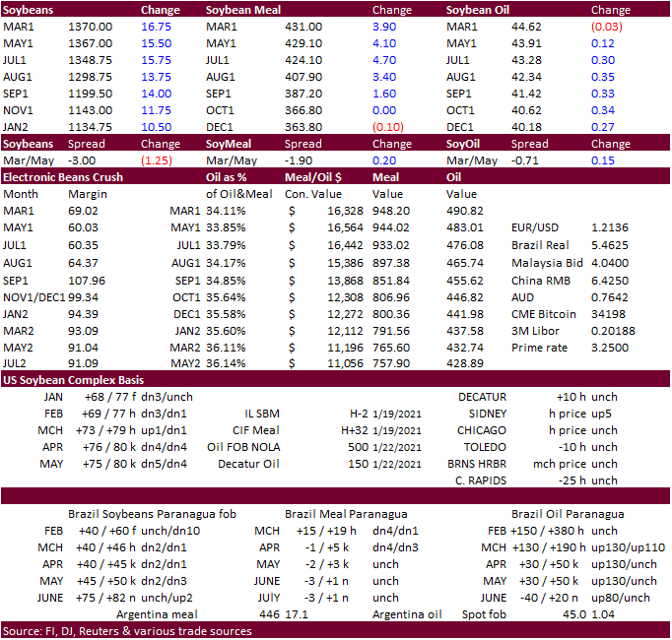This screenshot has height=640, width=672.
Task: Click the Source line at the bottom
Action: tap(127, 631)
